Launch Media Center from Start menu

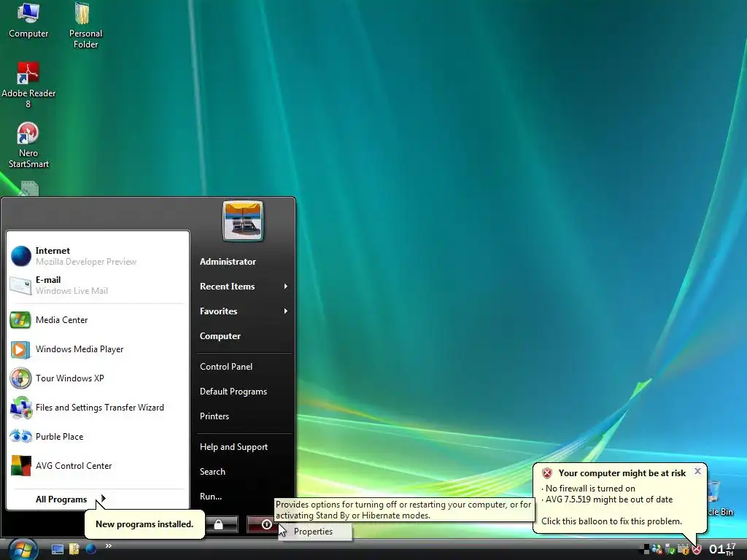pos(97,320)
